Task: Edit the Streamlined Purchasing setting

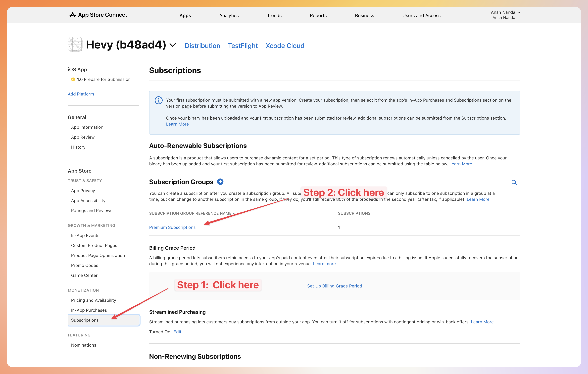Action: [x=177, y=331]
